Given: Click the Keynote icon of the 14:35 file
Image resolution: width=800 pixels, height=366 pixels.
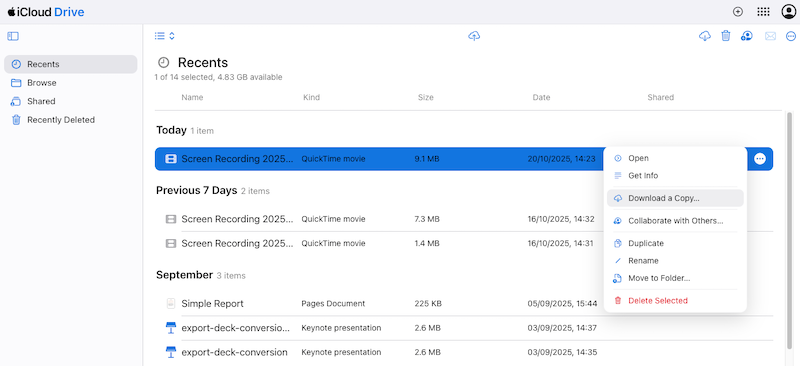Looking at the screenshot, I should click(x=170, y=352).
